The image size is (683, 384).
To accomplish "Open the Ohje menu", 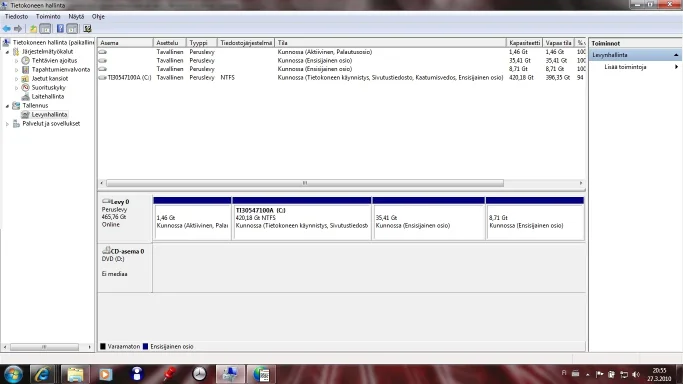I will tap(98, 17).
